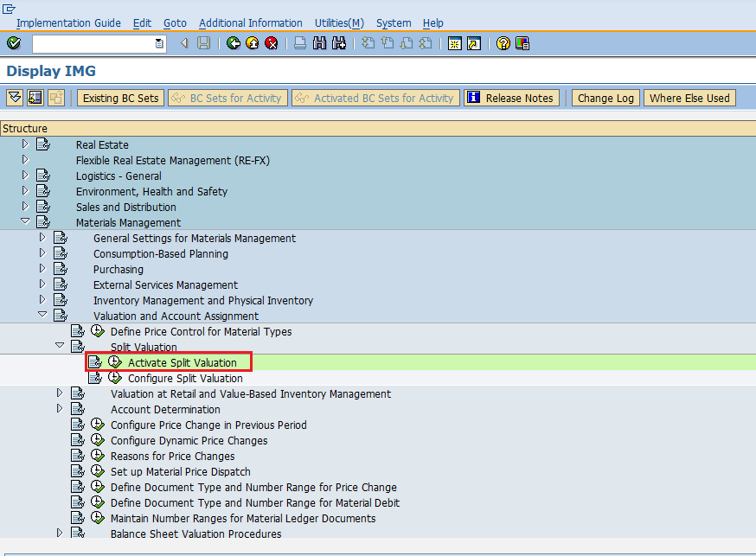Click the Save diskette icon
The height and width of the screenshot is (556, 756).
204,43
